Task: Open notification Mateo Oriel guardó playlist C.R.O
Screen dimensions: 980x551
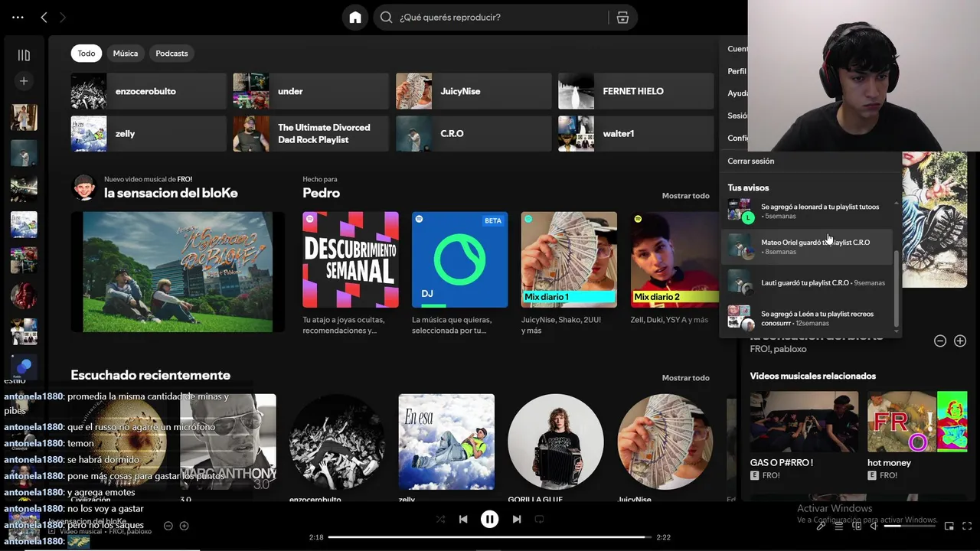Action: pos(808,246)
